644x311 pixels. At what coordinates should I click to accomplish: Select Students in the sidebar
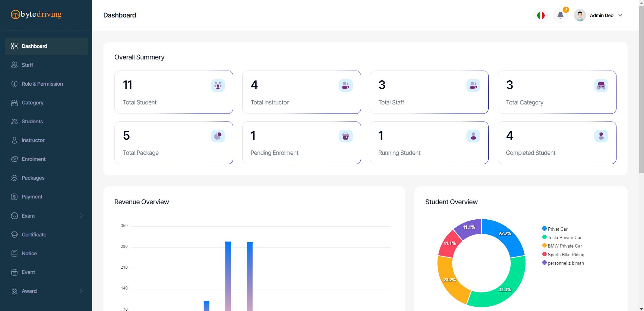pyautogui.click(x=46, y=122)
